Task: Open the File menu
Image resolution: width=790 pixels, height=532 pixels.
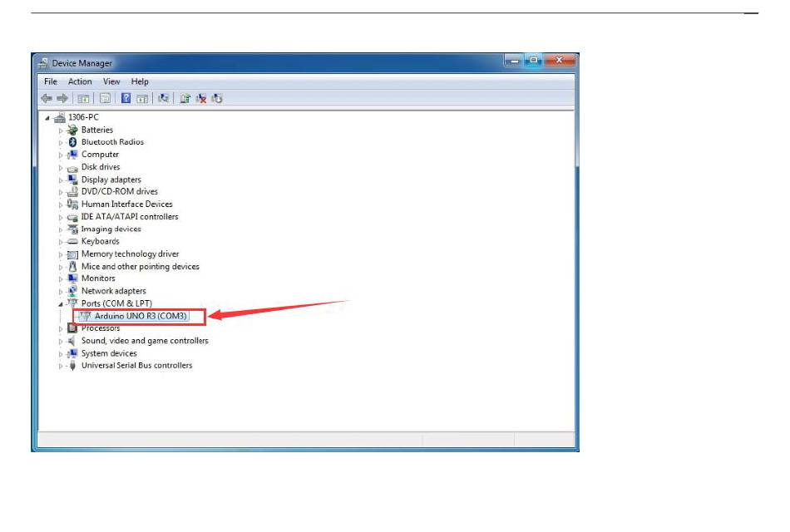Action: [x=51, y=81]
